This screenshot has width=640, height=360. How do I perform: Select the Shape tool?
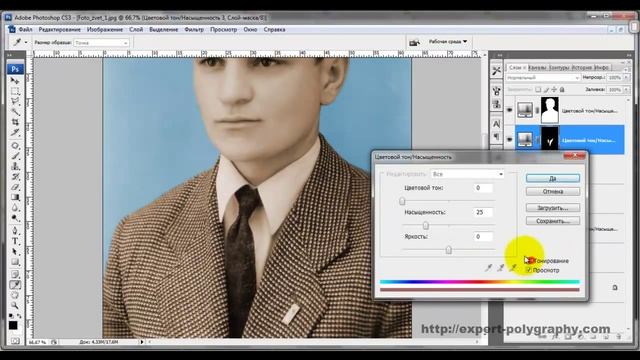[x=15, y=262]
